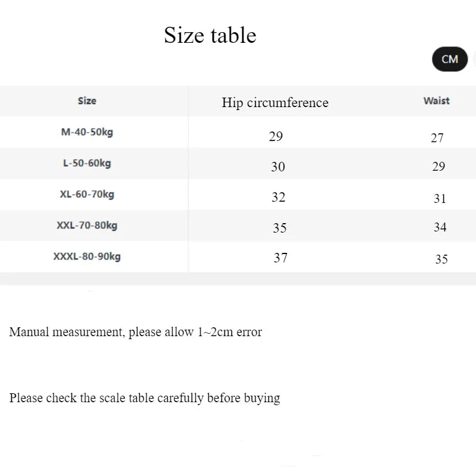This screenshot has height=476, width=476.
Task: Click waist value 27 for size M
Action: 437,138
